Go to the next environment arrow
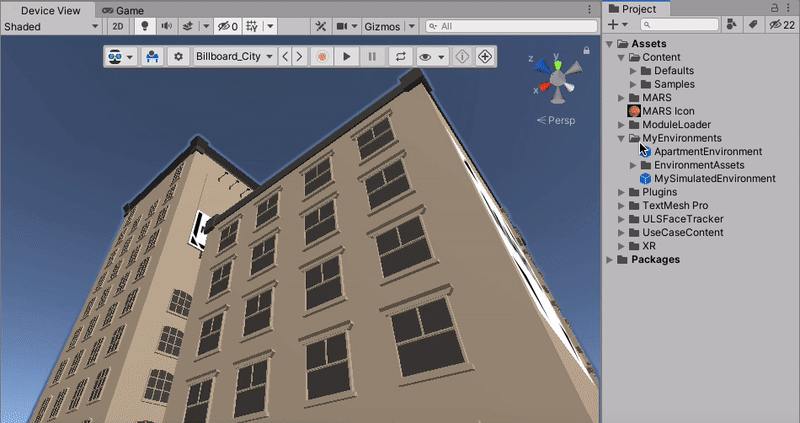The height and width of the screenshot is (423, 800). [298, 57]
